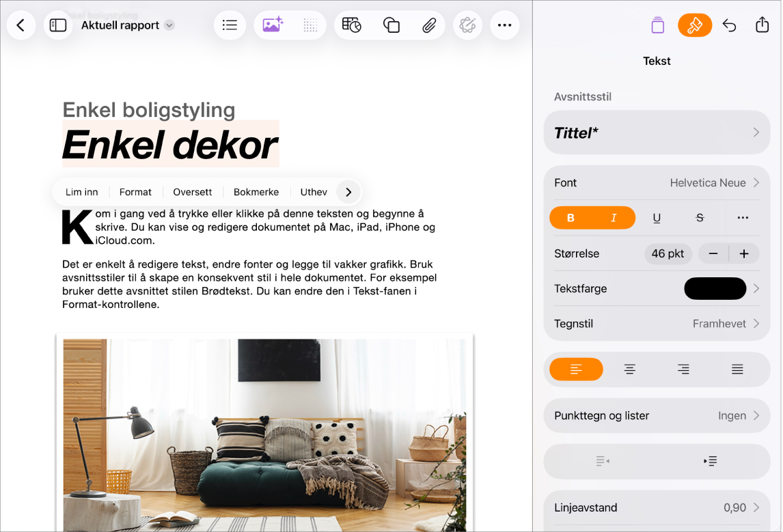Open Linjeavstand 0,90 settings
This screenshot has width=783, height=532.
657,507
